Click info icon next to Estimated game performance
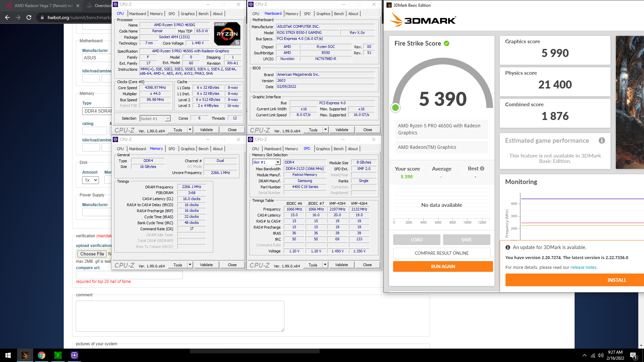This screenshot has width=644, height=362. coord(602,141)
